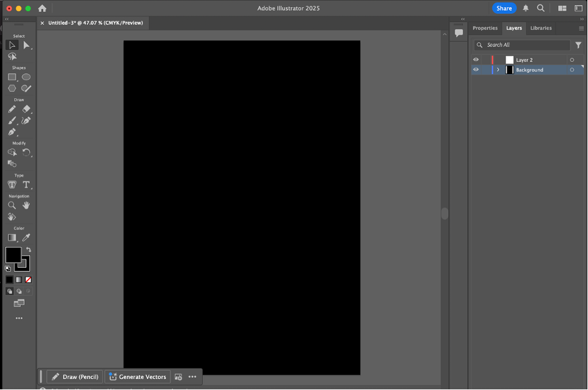The height and width of the screenshot is (390, 588).
Task: Pick the Eyedropper tool
Action: (27, 237)
